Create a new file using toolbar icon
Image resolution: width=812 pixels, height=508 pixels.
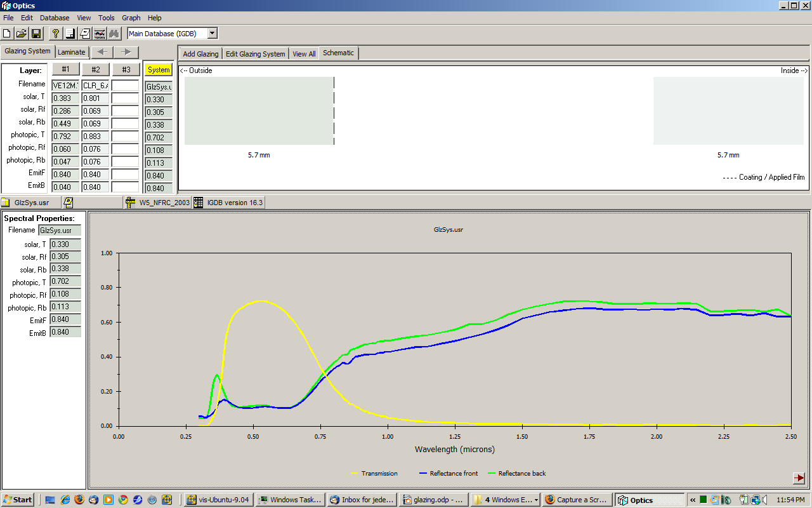click(x=6, y=34)
